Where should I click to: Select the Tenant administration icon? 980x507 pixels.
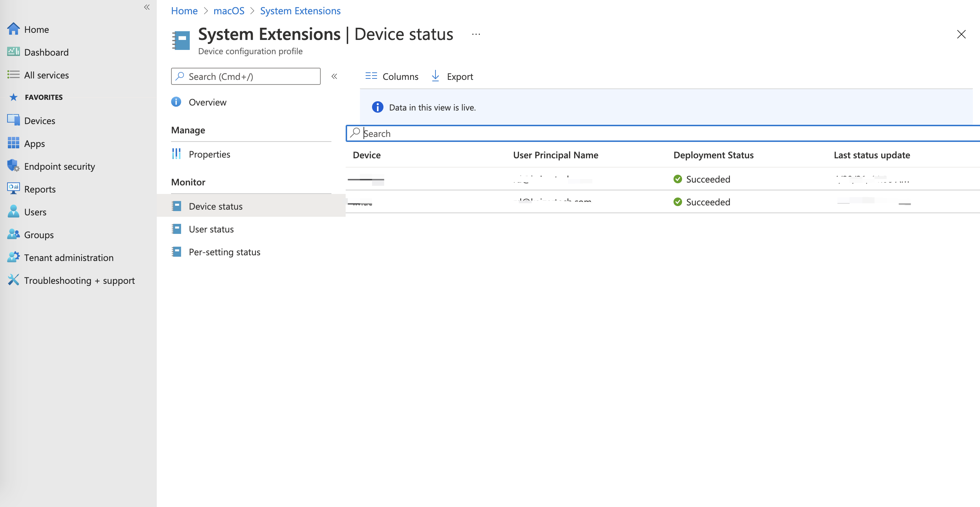point(13,257)
